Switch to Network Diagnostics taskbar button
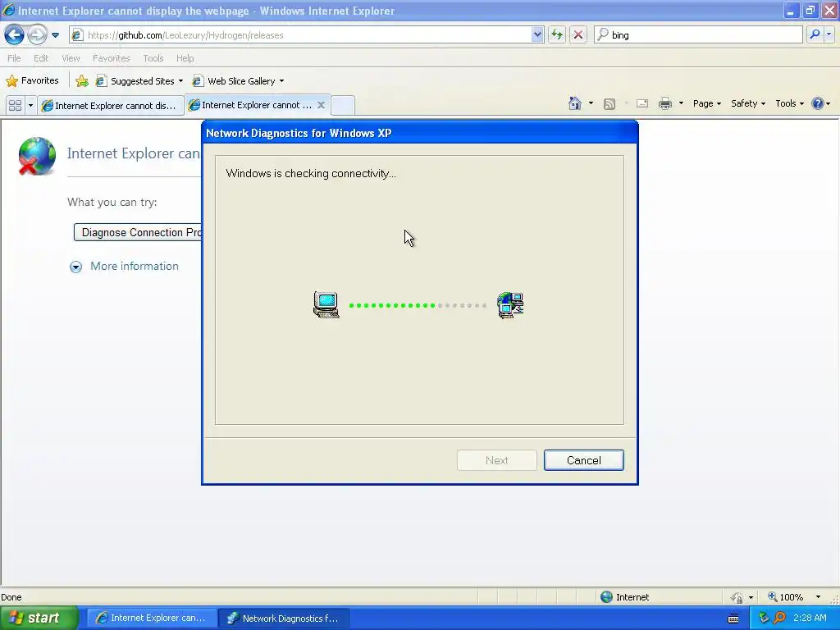Viewport: 840px width, 630px height. pyautogui.click(x=284, y=619)
